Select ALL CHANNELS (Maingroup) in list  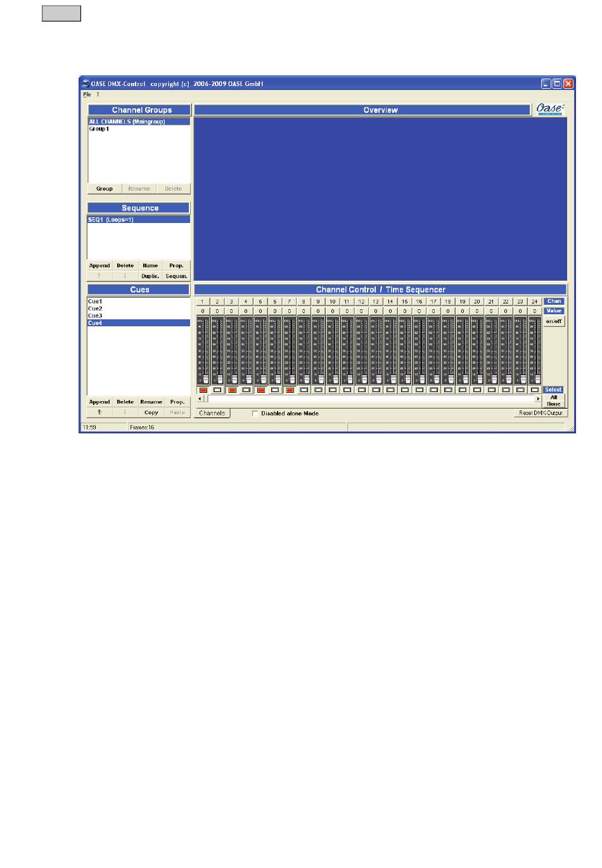tap(139, 122)
